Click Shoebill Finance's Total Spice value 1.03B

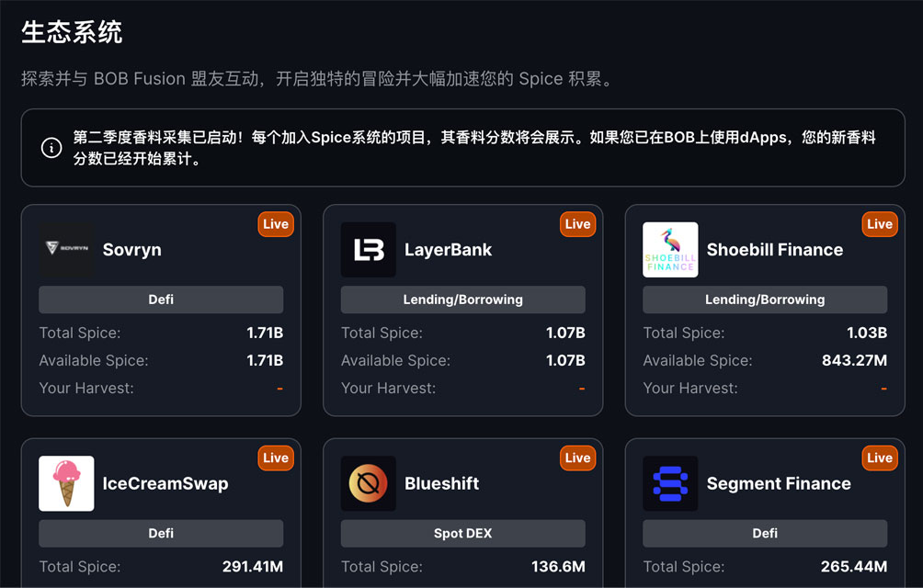(x=867, y=333)
